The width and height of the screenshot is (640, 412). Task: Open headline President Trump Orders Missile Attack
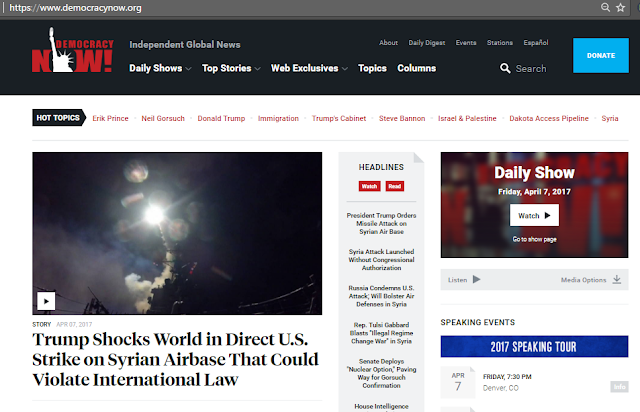(x=381, y=223)
